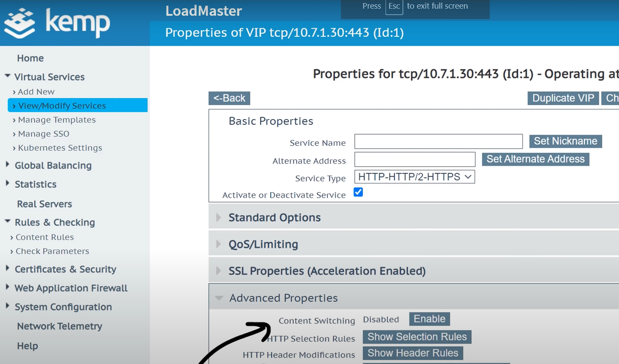Open Add New under Virtual Services
This screenshot has width=619, height=364.
(36, 92)
